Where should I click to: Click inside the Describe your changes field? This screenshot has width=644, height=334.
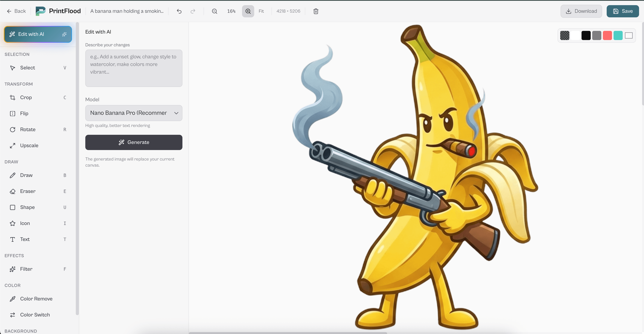coord(134,68)
